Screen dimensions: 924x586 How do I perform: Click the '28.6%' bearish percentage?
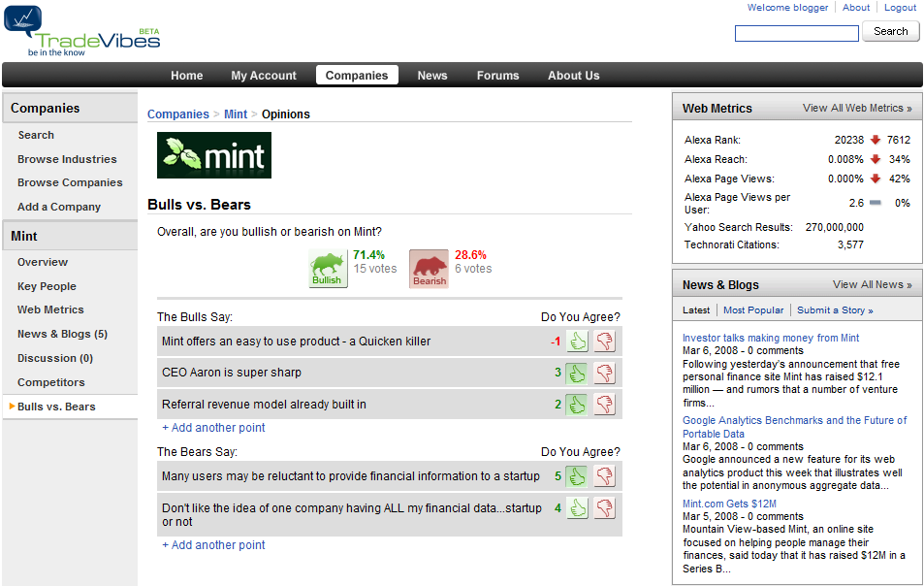click(470, 255)
